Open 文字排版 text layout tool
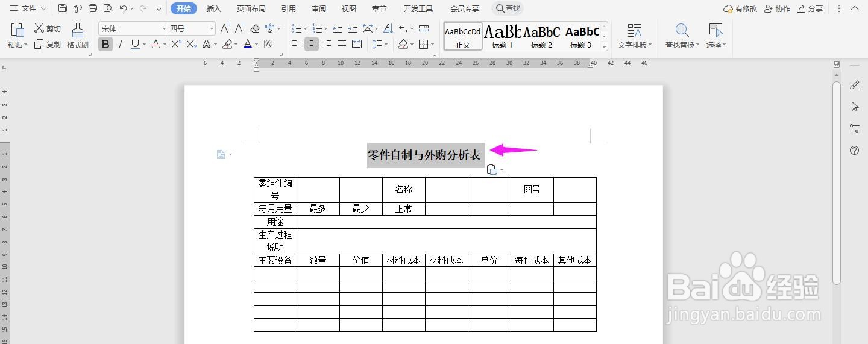Viewport: 868px width, 344px height. click(635, 36)
